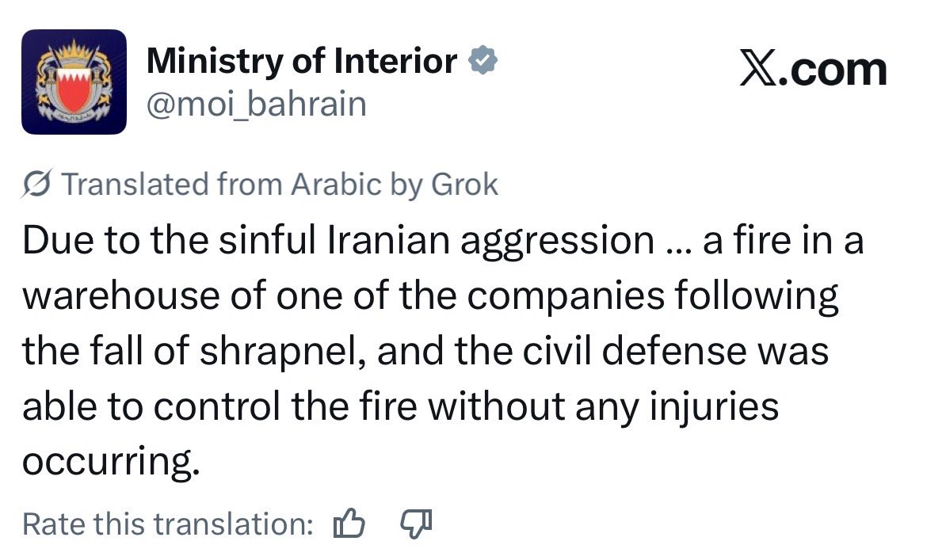Click the blue verified badge

click(x=483, y=62)
